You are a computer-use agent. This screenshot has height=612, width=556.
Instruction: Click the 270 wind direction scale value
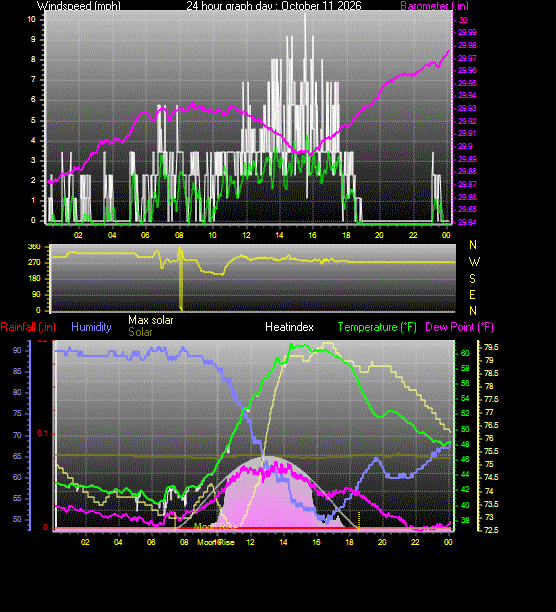34,263
